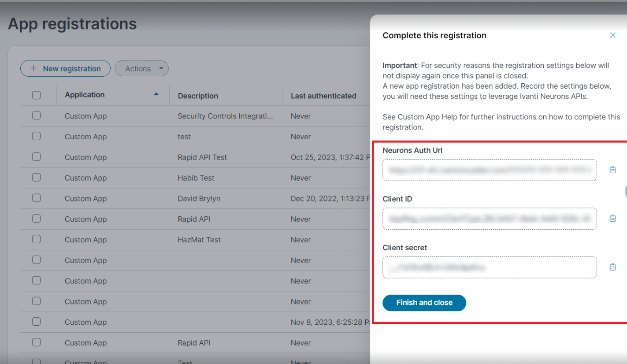Copy the Client secret to clipboard
Viewport: 627px width, 364px height.
[x=612, y=267]
